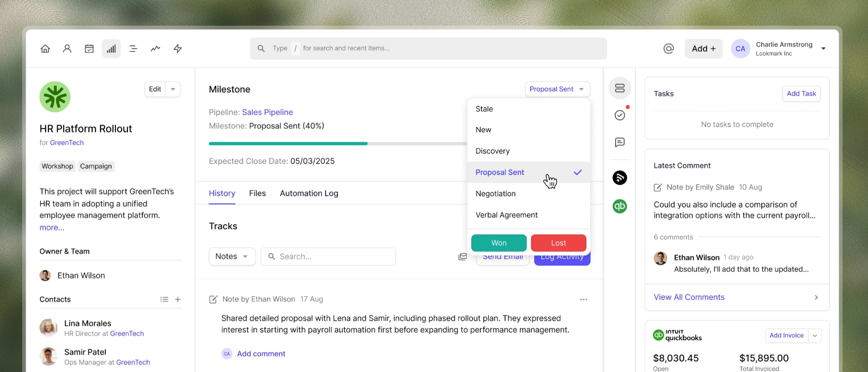Open the Proposal Sent milestone dropdown
The image size is (868, 372).
pyautogui.click(x=557, y=89)
